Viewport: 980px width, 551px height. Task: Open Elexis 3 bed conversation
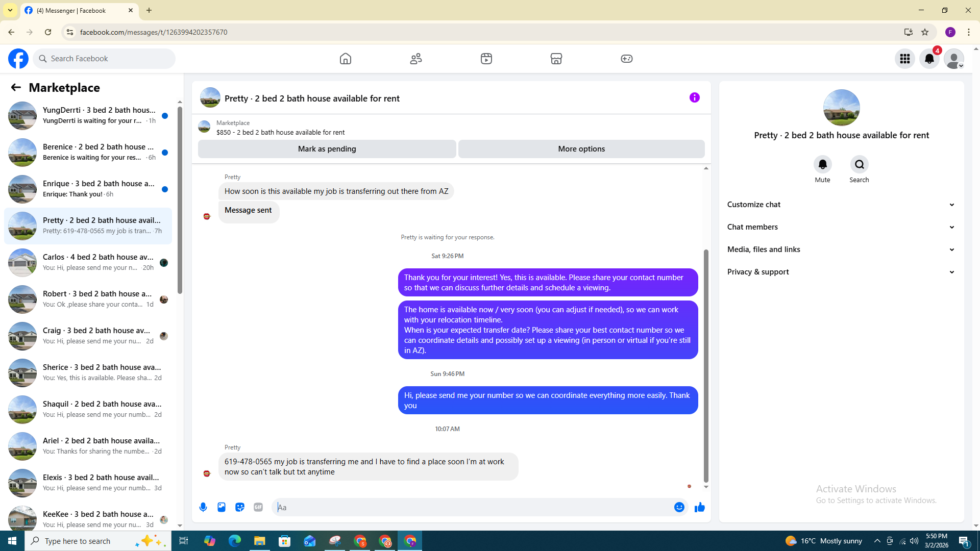coord(88,483)
